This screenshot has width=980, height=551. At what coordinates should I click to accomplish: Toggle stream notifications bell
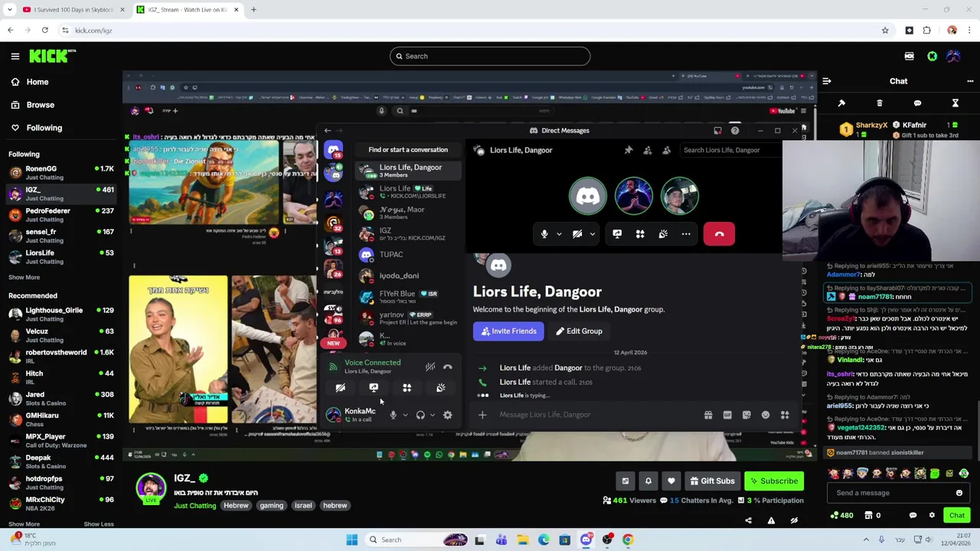pos(648,481)
